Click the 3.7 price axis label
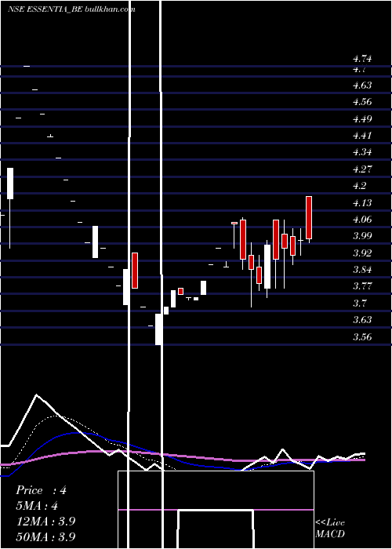 359,304
